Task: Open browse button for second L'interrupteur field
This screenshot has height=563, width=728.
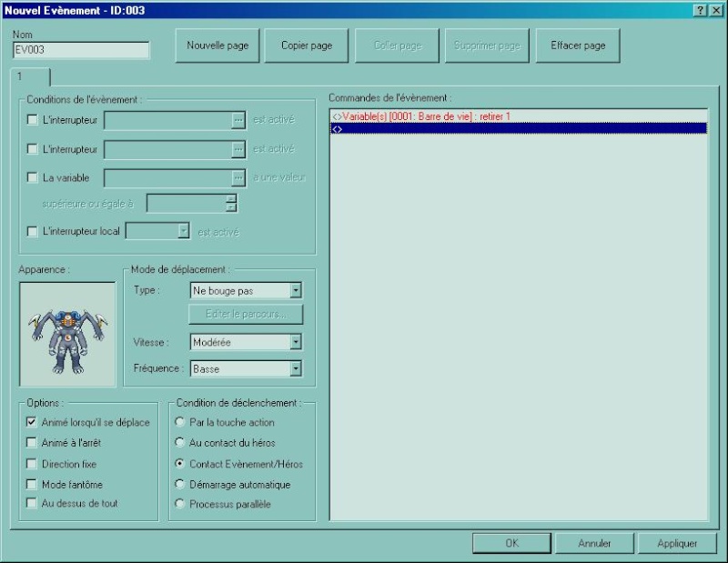Action: [x=238, y=148]
